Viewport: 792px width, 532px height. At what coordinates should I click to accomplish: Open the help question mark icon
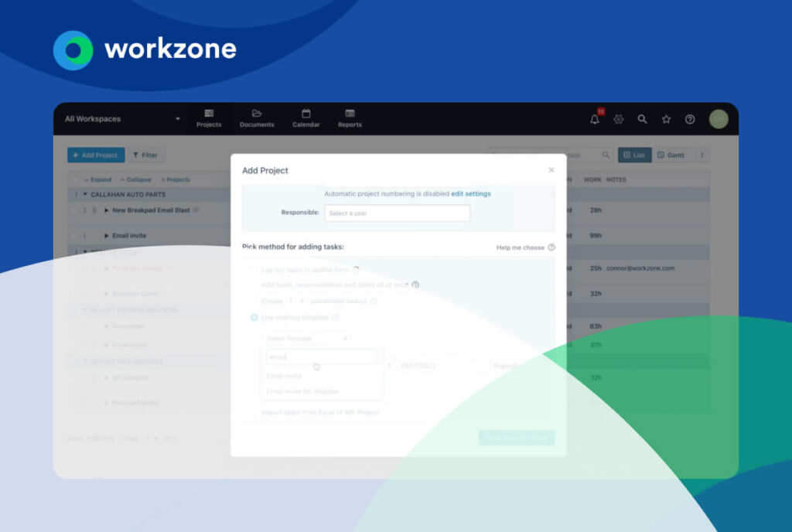click(x=689, y=119)
